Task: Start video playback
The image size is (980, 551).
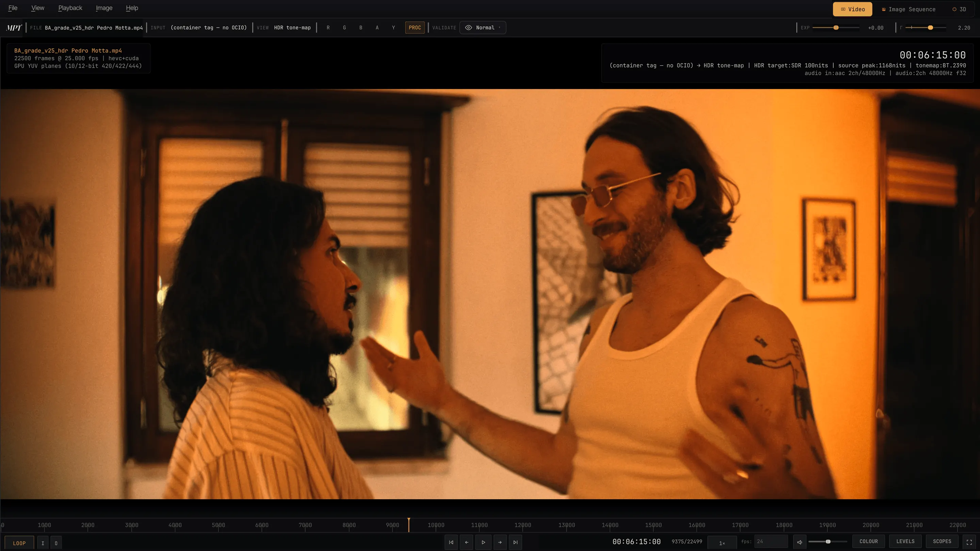Action: tap(483, 542)
